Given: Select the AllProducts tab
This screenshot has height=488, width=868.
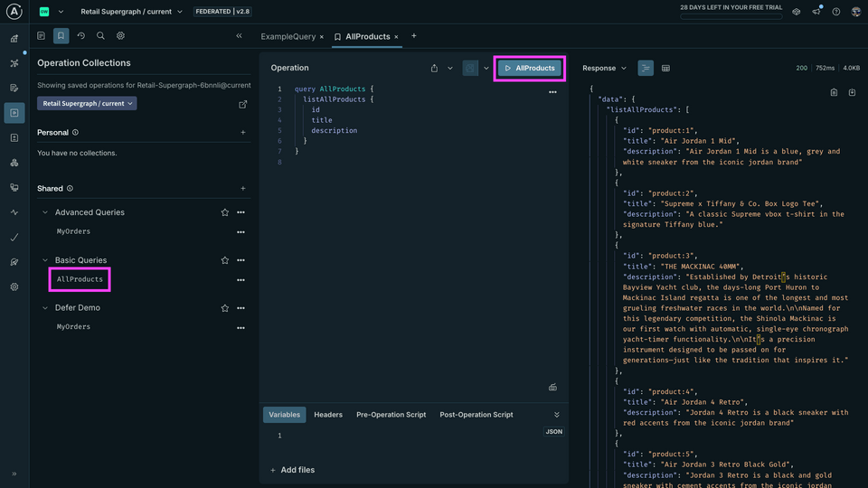Looking at the screenshot, I should click(x=368, y=36).
